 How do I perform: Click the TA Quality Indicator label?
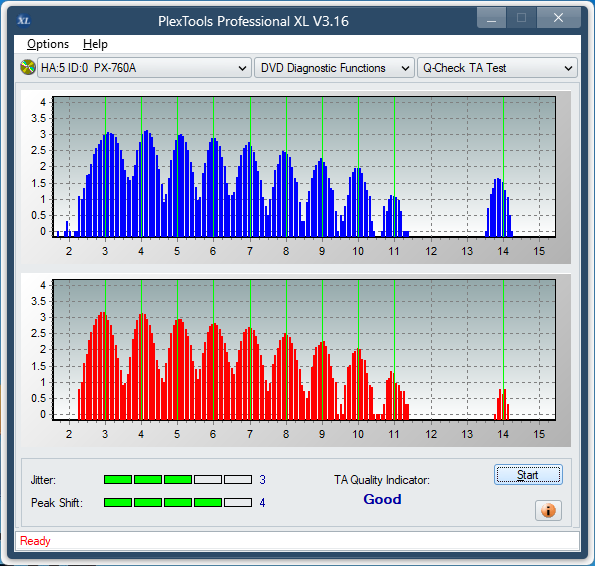pos(382,480)
